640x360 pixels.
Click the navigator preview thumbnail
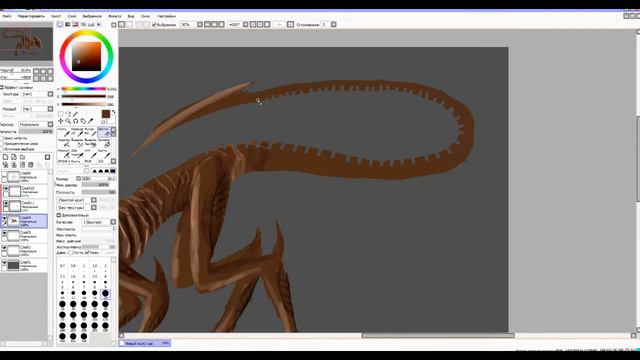tap(26, 44)
